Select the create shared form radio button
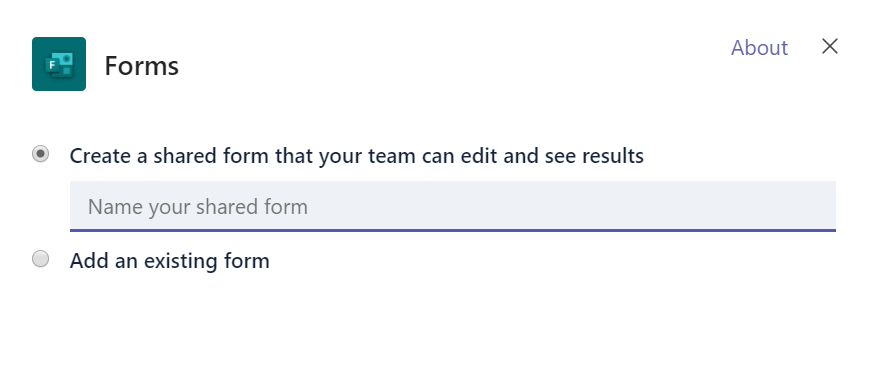This screenshot has width=869, height=372. 40,154
